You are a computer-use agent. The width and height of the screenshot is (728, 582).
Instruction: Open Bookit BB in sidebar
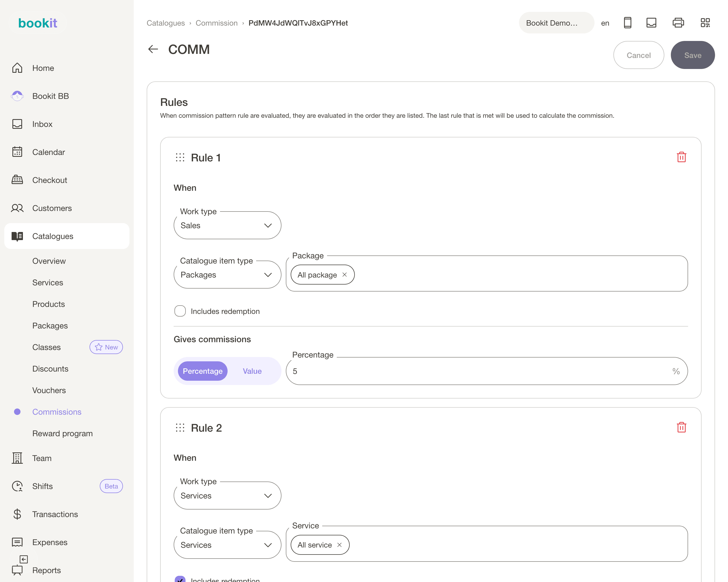coord(67,96)
